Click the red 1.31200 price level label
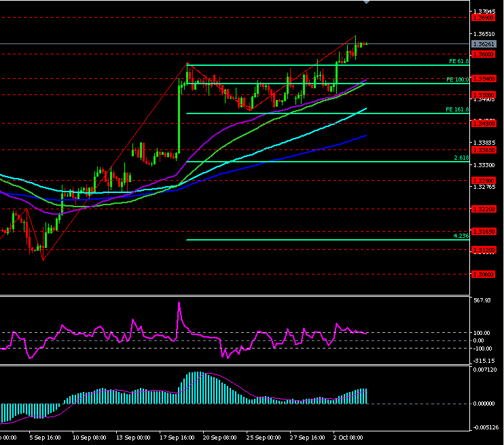 (x=484, y=250)
